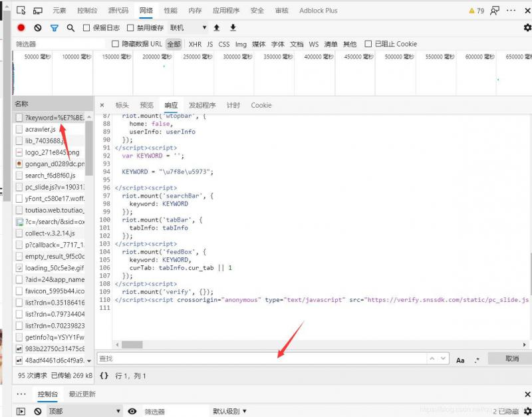This screenshot has width=532, height=417.
Task: Click the find in response input
Action: 261,358
